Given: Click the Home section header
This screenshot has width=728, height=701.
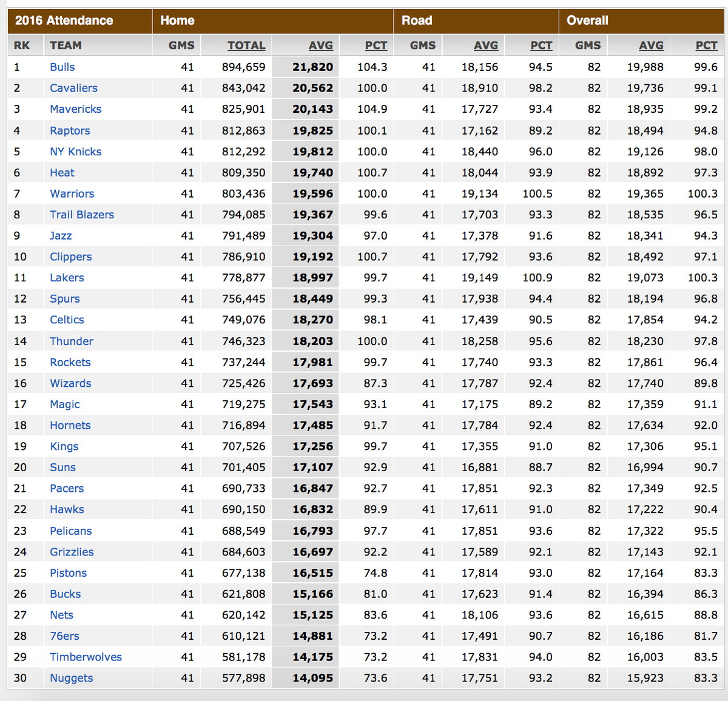Looking at the screenshot, I should [177, 21].
